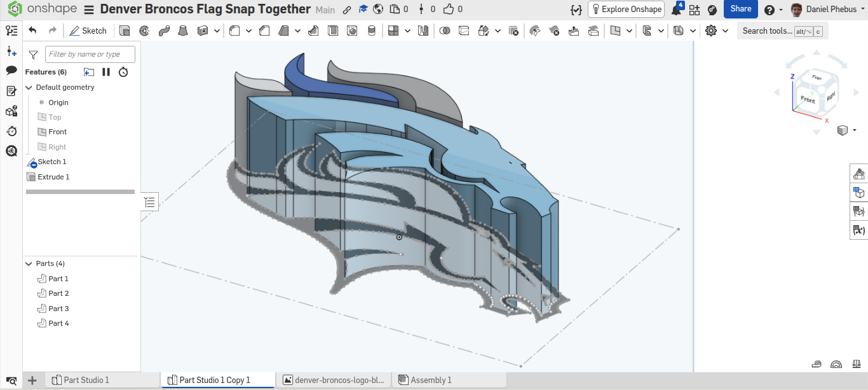Select the Hole tool
The height and width of the screenshot is (390, 868).
(351, 31)
